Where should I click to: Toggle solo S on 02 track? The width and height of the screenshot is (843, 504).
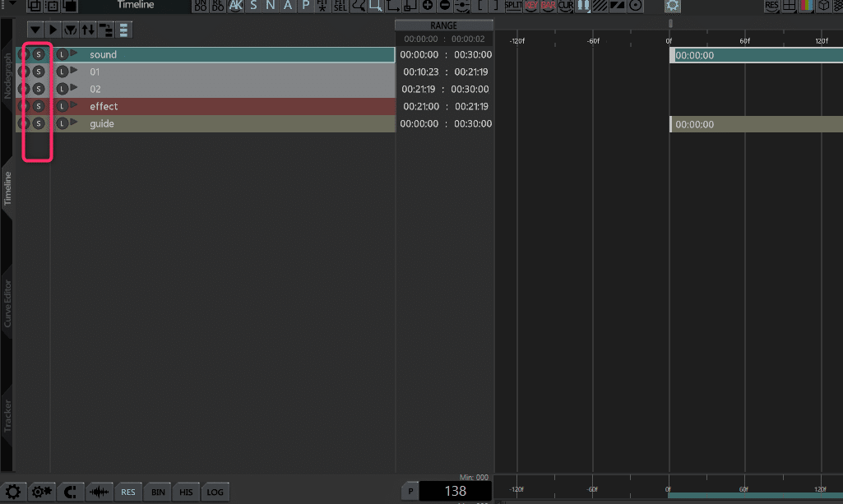coord(38,89)
